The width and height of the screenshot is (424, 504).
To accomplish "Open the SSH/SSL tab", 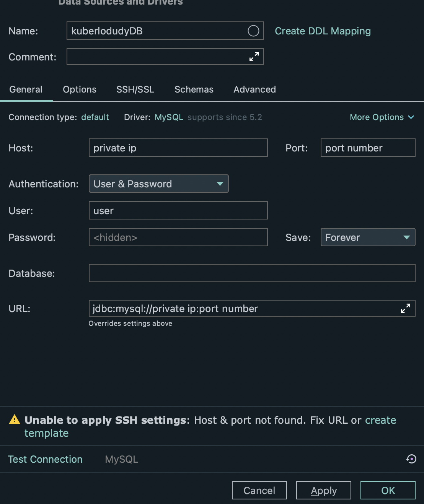I will pos(135,89).
